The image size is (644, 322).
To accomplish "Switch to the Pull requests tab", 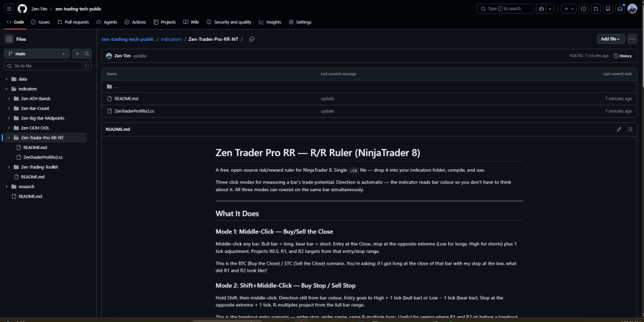I will (x=73, y=22).
